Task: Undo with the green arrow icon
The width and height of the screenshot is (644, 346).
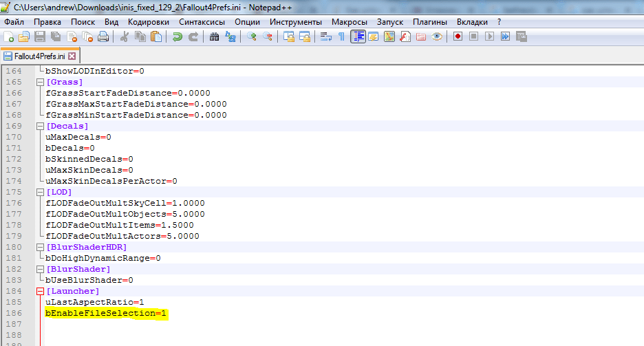Action: click(178, 37)
